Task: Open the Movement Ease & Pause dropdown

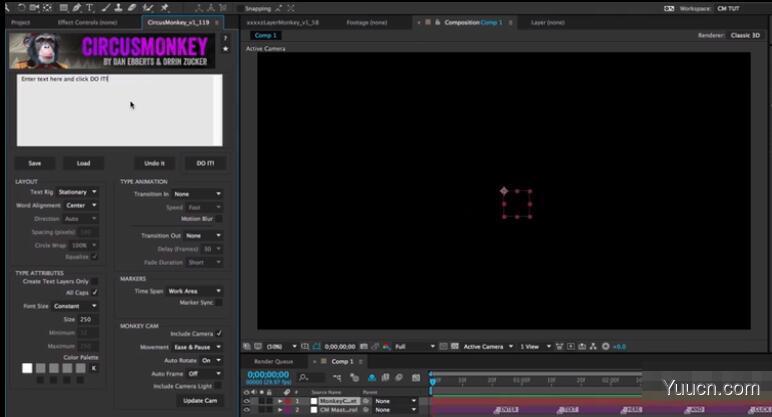Action: tap(197, 347)
